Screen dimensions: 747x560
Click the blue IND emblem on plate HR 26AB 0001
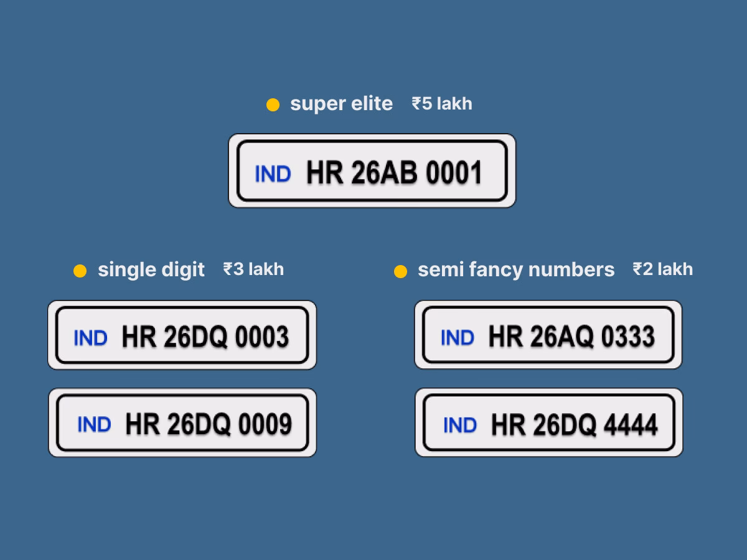coord(273,174)
